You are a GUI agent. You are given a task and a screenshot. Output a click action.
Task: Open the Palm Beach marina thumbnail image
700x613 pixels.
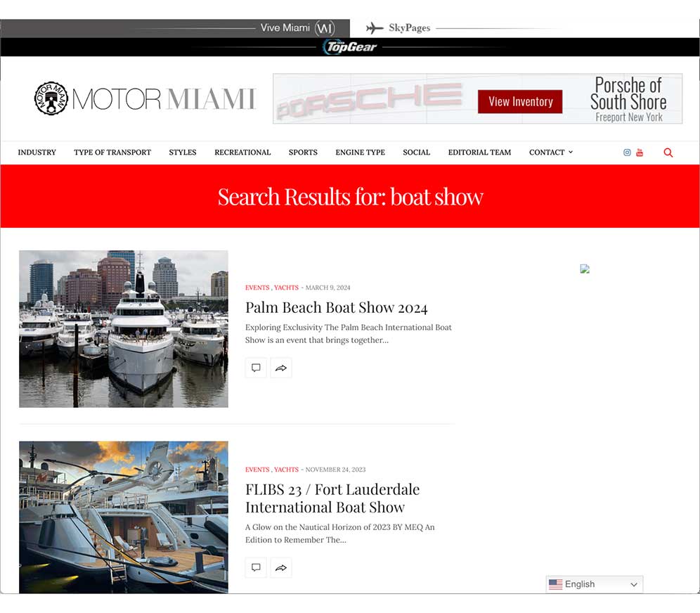(124, 328)
